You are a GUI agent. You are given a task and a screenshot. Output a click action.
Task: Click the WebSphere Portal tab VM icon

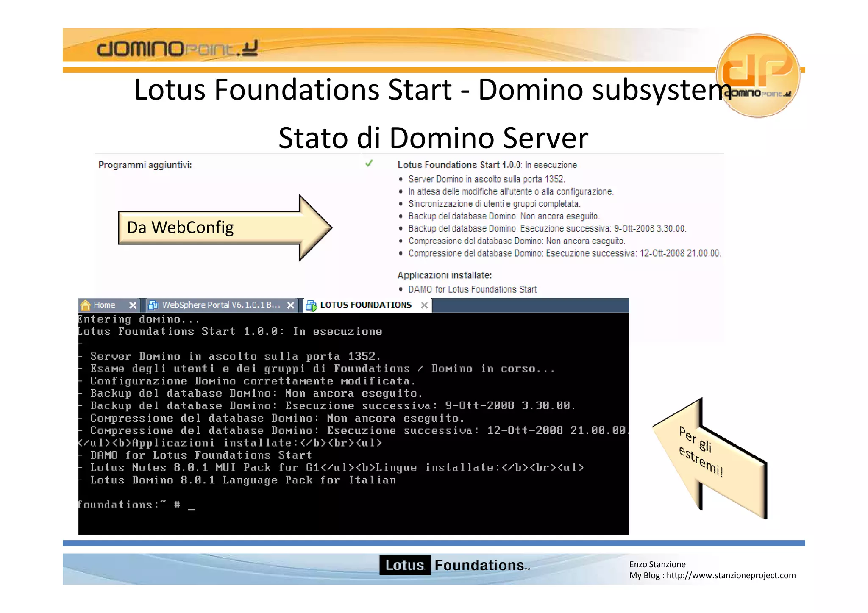coord(153,305)
